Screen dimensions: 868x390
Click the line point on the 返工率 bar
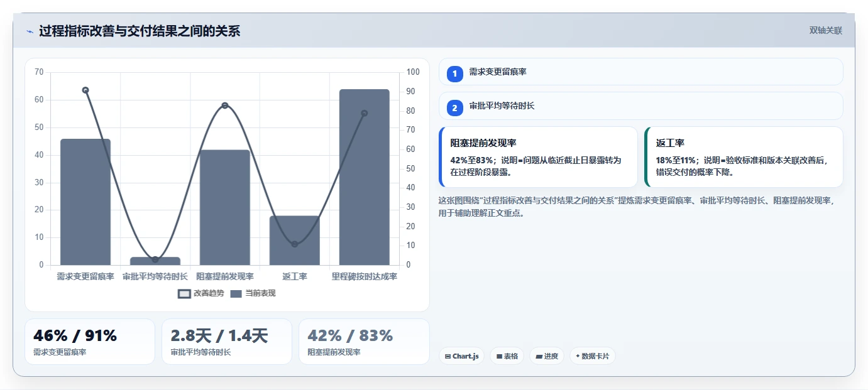[295, 244]
